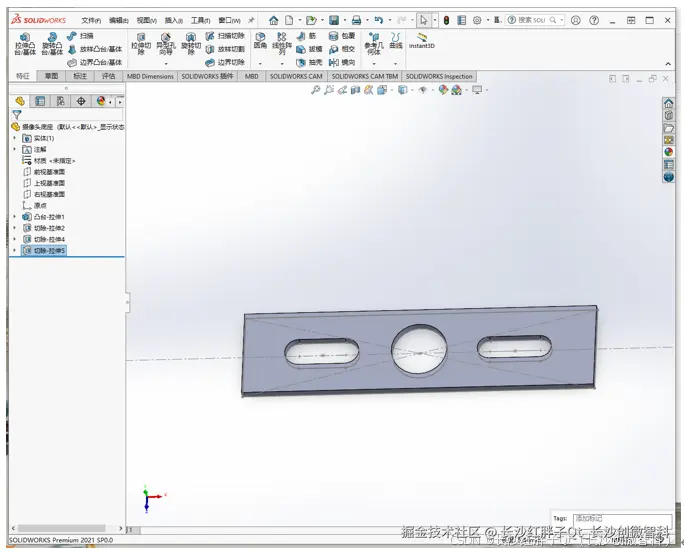
Task: Select the 线性阵列 linear pattern tool
Action: [x=282, y=44]
